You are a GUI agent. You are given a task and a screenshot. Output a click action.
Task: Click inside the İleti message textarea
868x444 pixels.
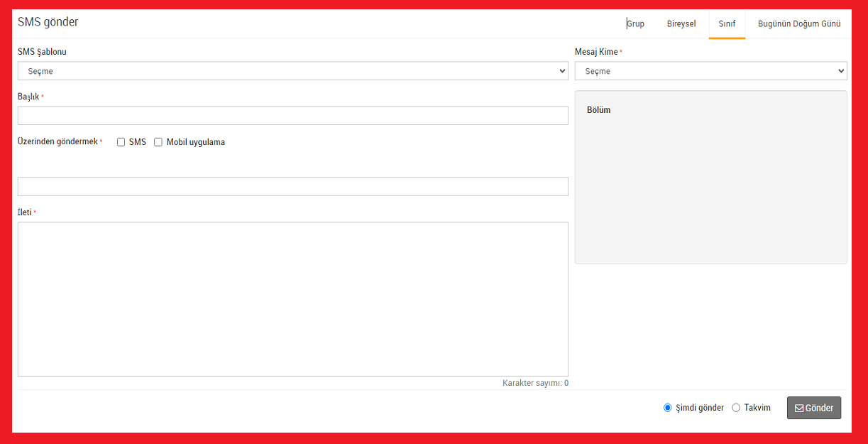292,298
